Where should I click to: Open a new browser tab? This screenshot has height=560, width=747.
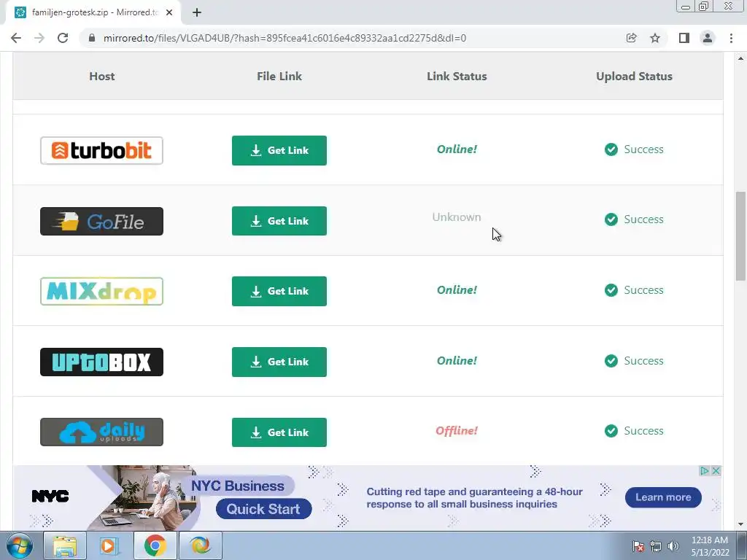197,13
